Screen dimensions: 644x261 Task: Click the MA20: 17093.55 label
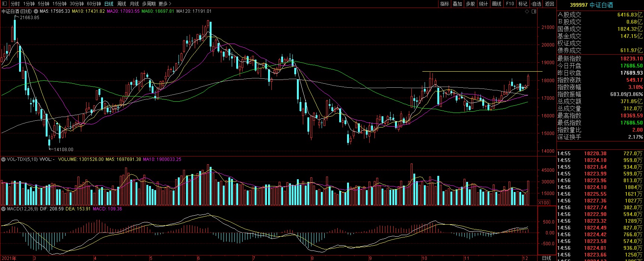[x=123, y=11]
